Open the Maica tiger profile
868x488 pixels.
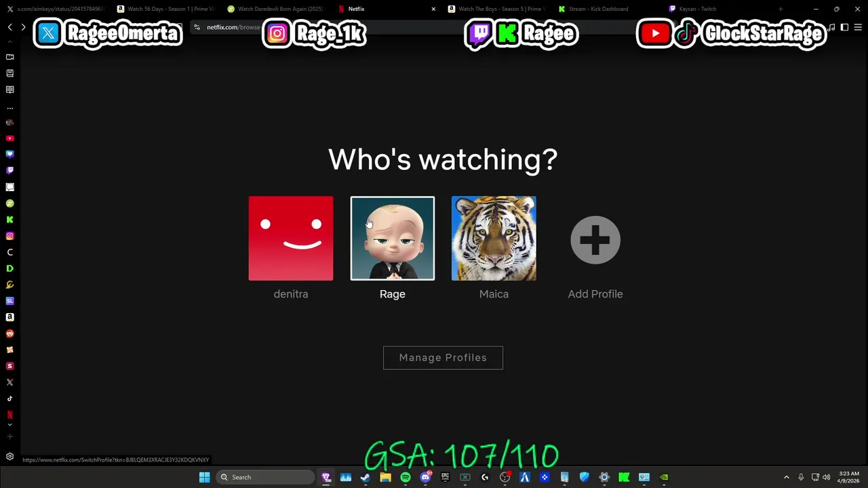coord(494,238)
